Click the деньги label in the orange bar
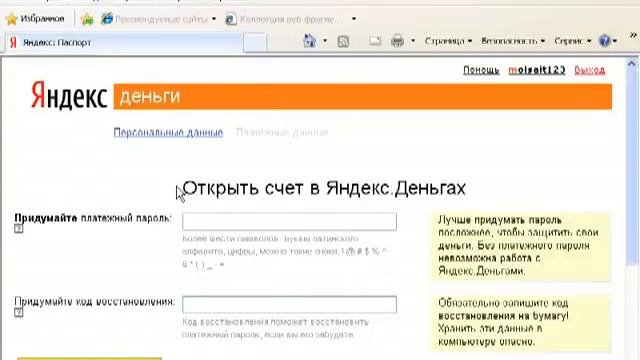This screenshot has height=360, width=640. tap(149, 97)
